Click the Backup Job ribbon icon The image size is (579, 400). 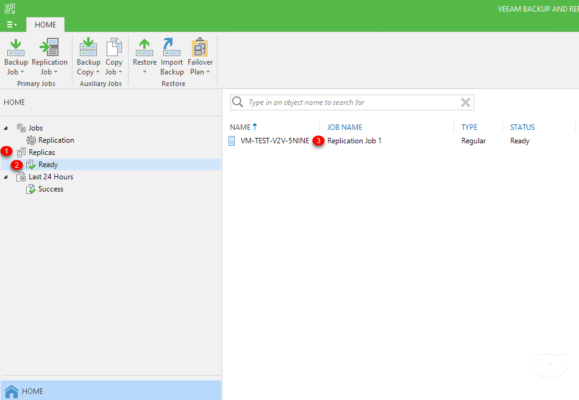click(x=16, y=48)
